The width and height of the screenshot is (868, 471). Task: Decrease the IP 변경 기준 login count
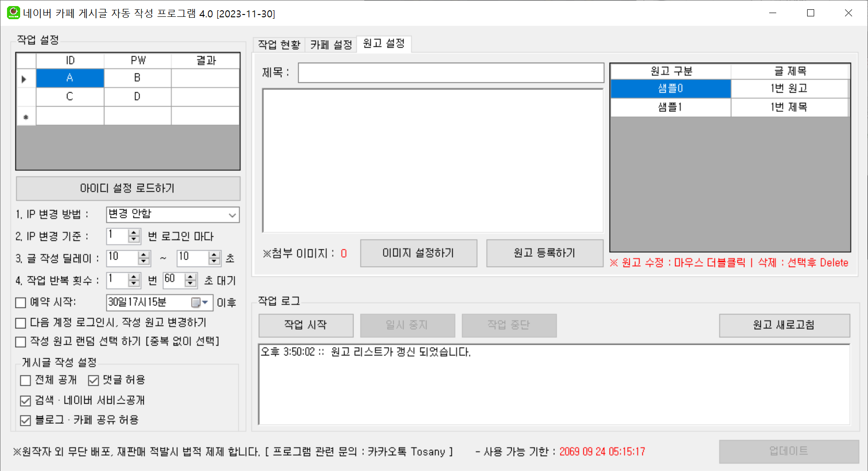point(134,239)
